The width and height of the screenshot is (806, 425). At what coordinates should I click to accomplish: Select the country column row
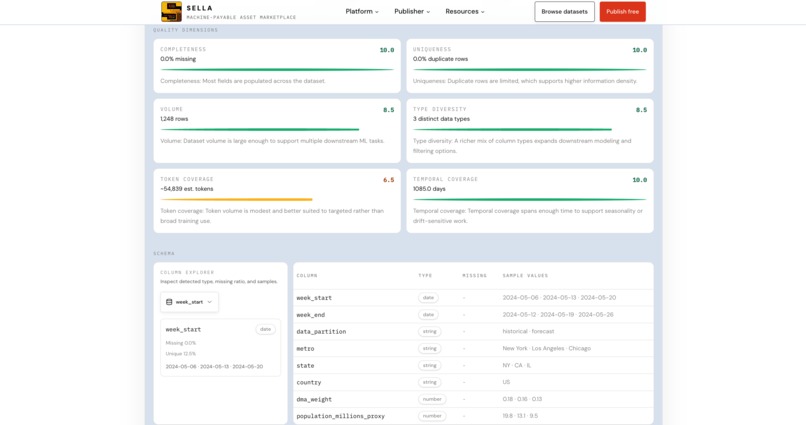(473, 382)
